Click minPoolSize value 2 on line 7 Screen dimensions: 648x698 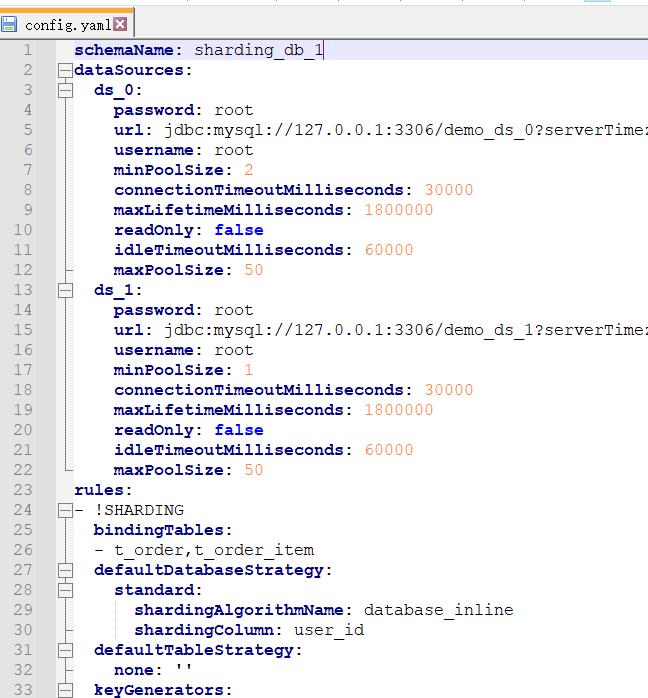pyautogui.click(x=248, y=170)
